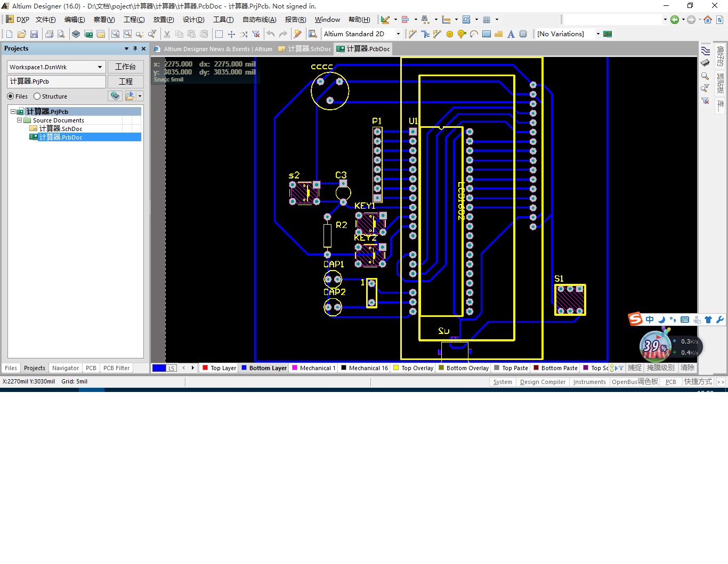Click the 工作台 button

pyautogui.click(x=126, y=67)
